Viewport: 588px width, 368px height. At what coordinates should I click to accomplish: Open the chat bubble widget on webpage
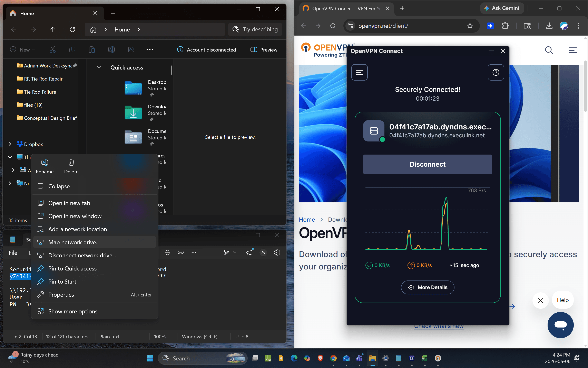(x=561, y=325)
